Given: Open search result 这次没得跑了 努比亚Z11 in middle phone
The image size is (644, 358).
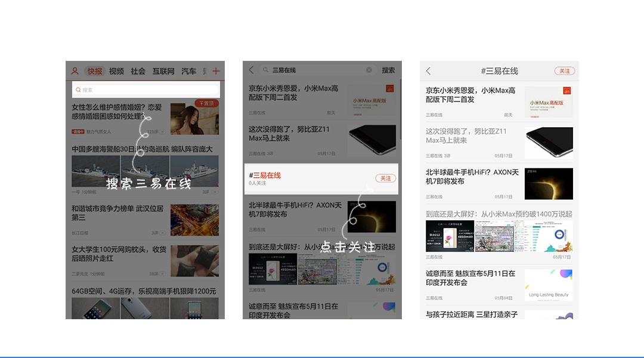Looking at the screenshot, I should [289, 134].
